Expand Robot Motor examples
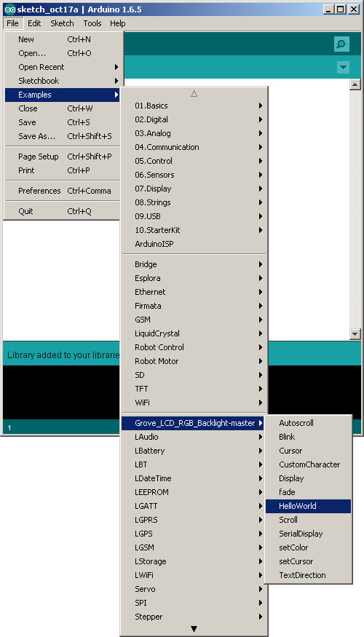 point(194,361)
